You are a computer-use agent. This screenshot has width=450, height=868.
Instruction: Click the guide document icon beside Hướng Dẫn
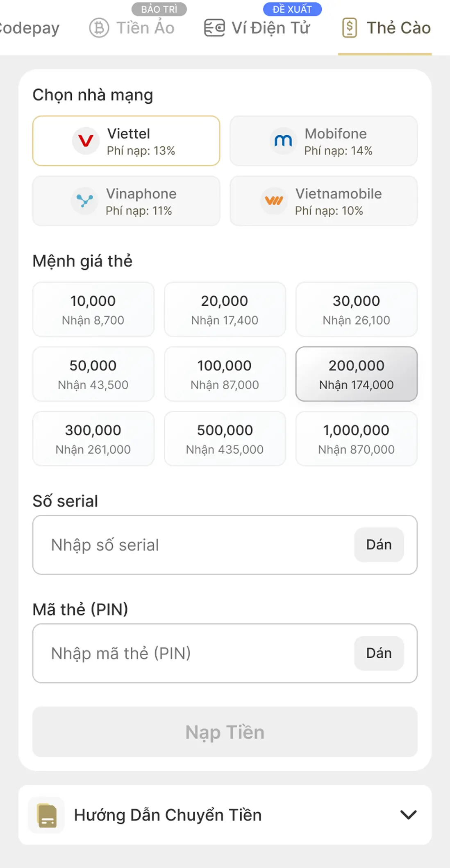pyautogui.click(x=47, y=815)
